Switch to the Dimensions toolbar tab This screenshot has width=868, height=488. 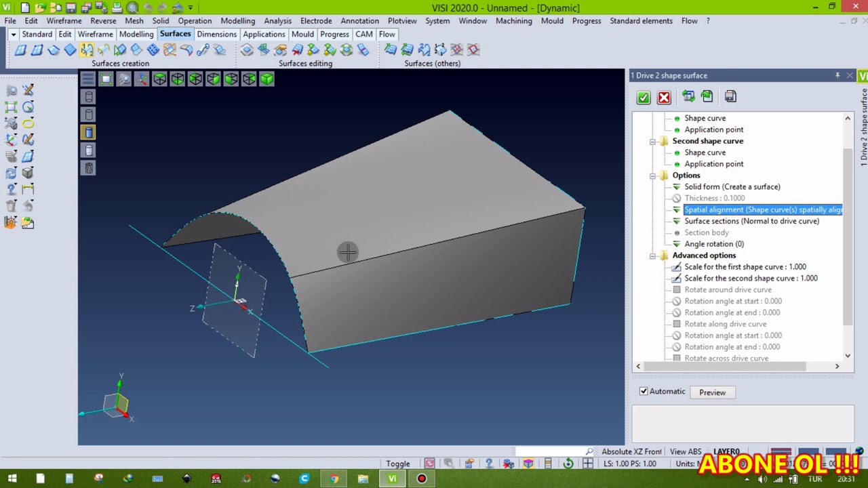click(217, 35)
